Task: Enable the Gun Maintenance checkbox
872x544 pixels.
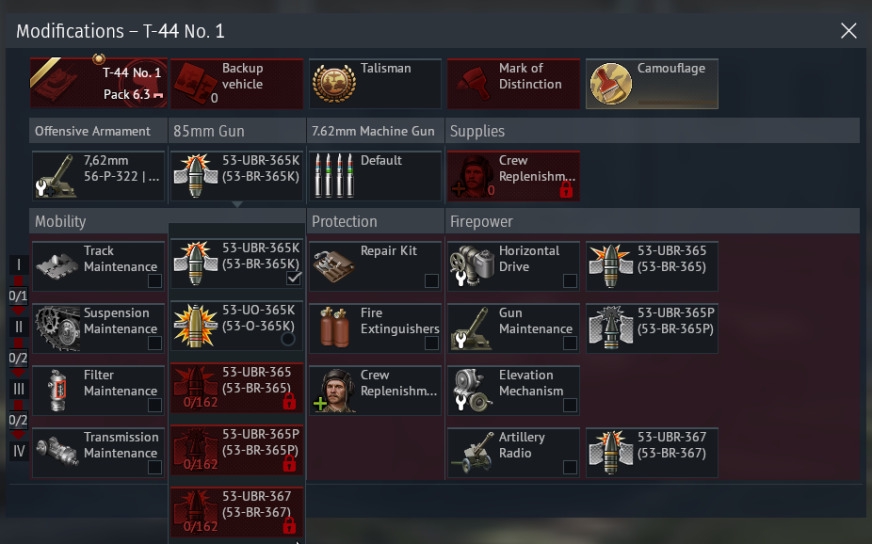Action: click(570, 343)
